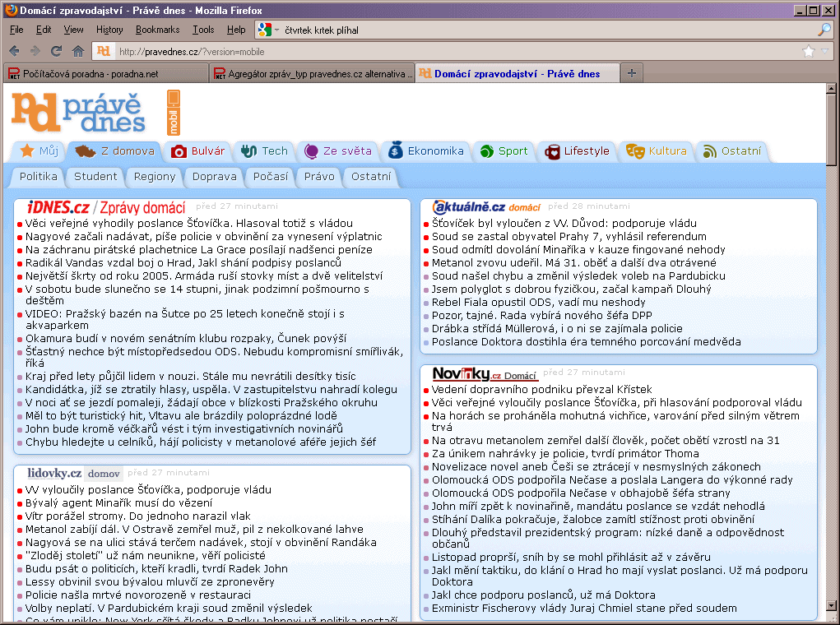840x625 pixels.
Task: Switch to Počítačová poradna browser tab
Action: (x=105, y=73)
